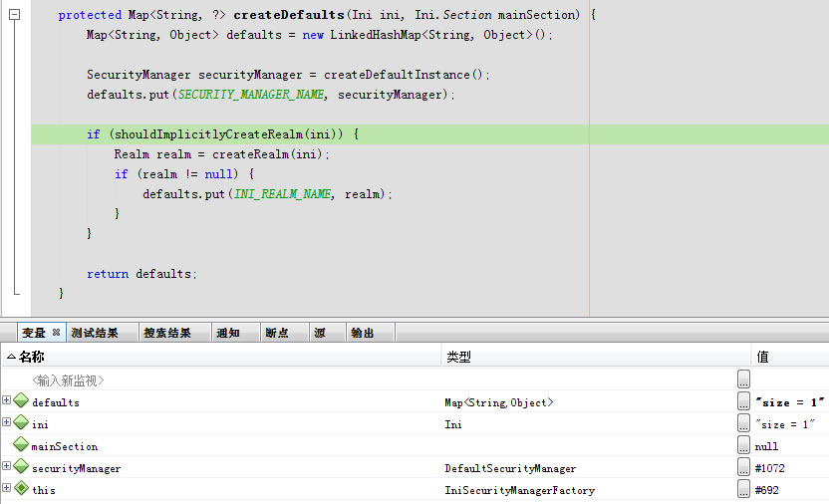Click the DefaultSecurityManager type cell
829x504 pixels.
pos(510,468)
